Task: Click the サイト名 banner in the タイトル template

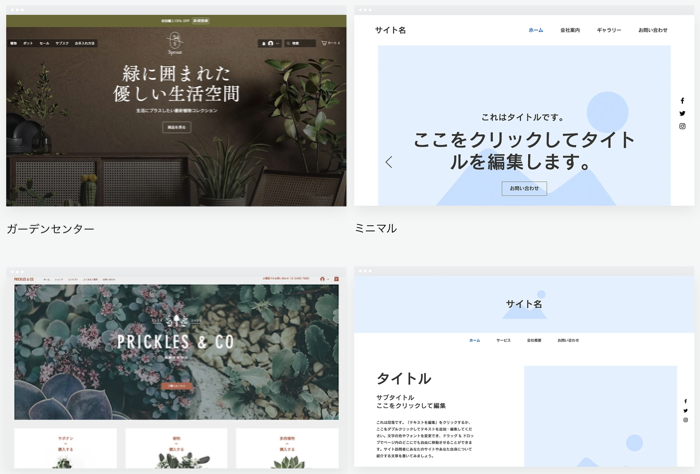Action: (524, 304)
